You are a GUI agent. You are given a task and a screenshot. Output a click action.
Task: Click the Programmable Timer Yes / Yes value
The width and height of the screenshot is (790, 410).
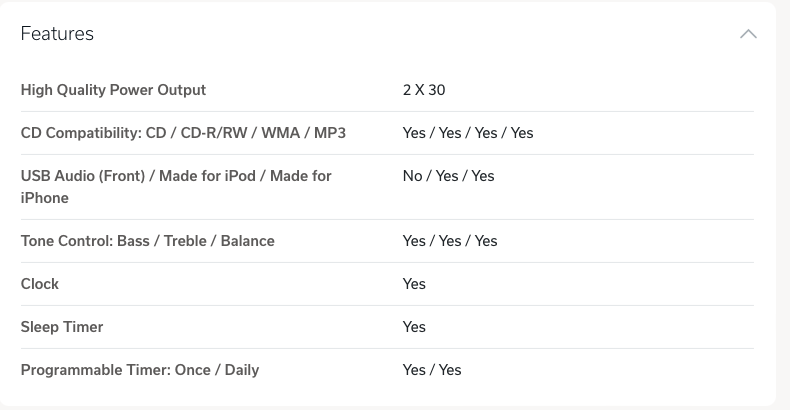[x=432, y=370]
